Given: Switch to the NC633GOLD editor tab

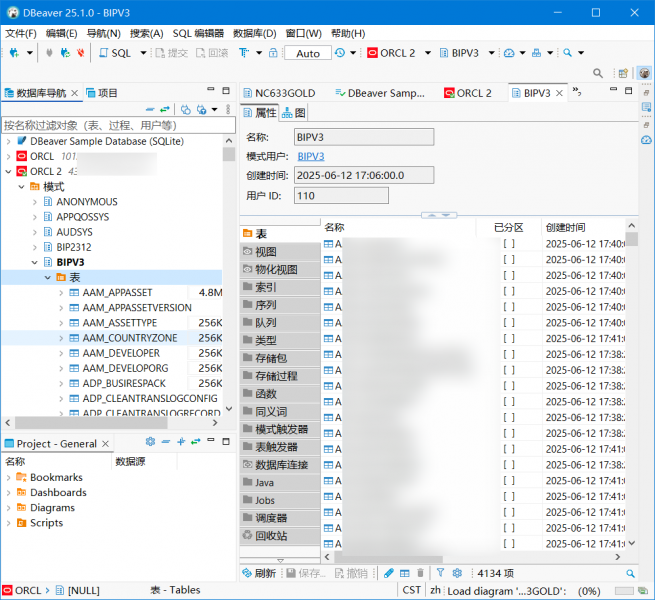Looking at the screenshot, I should (279, 93).
